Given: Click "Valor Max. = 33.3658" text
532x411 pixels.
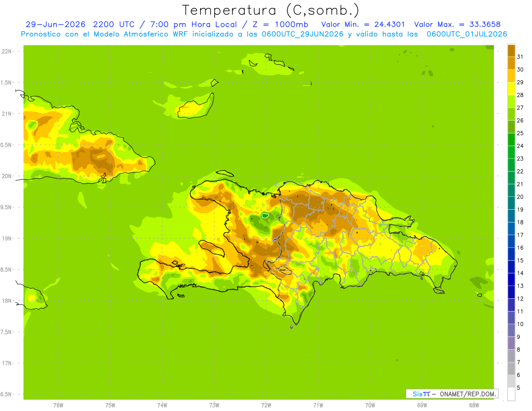Looking at the screenshot, I should (x=457, y=24).
